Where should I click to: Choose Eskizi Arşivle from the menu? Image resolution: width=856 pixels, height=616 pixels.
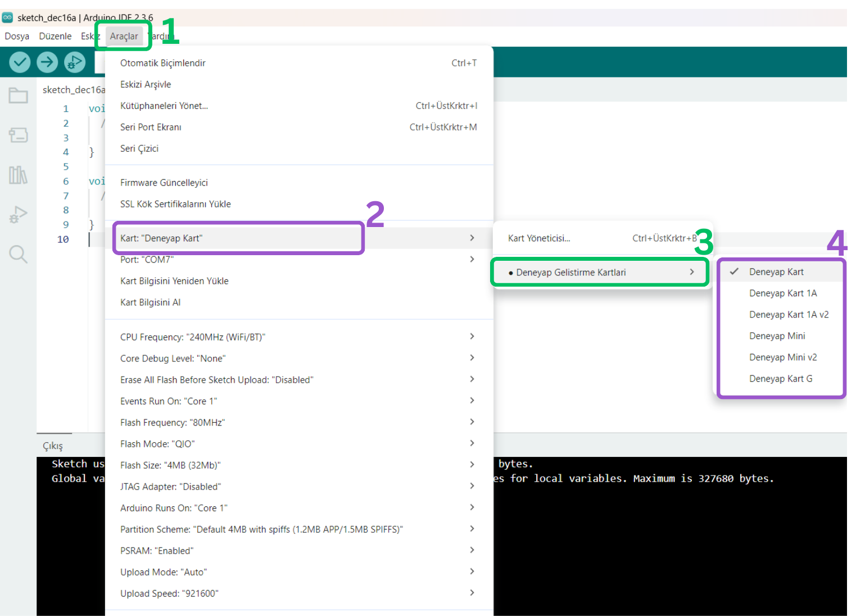pos(299,84)
